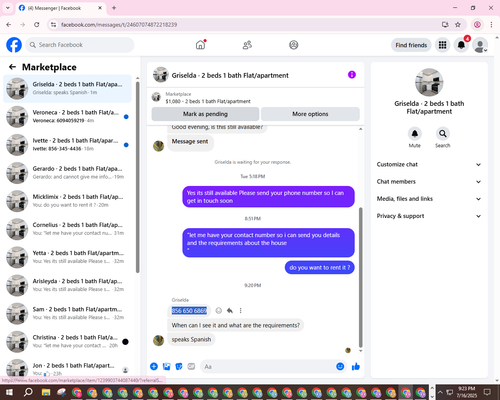Open Yetta conversation

click(68, 257)
